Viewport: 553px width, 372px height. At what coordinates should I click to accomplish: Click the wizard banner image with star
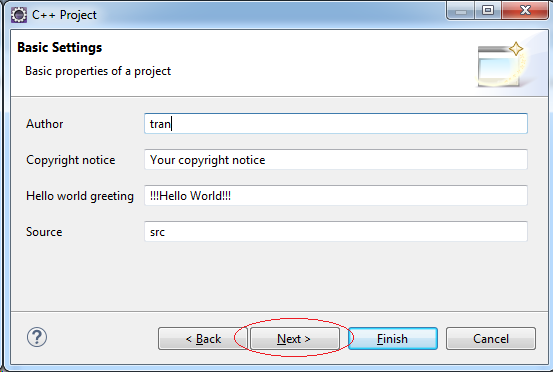[x=502, y=65]
